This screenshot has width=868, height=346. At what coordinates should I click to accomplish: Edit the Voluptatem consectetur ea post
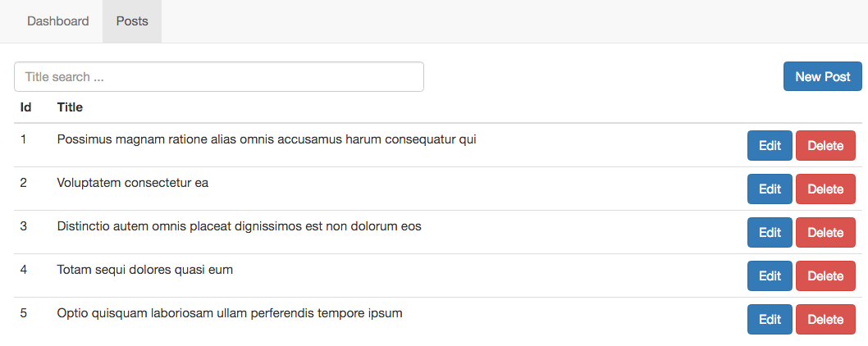point(770,189)
